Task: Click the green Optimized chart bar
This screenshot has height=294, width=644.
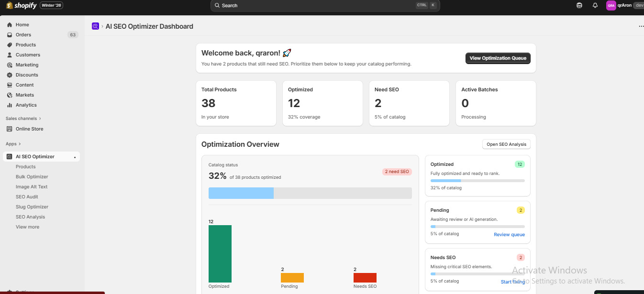Action: coord(220,254)
